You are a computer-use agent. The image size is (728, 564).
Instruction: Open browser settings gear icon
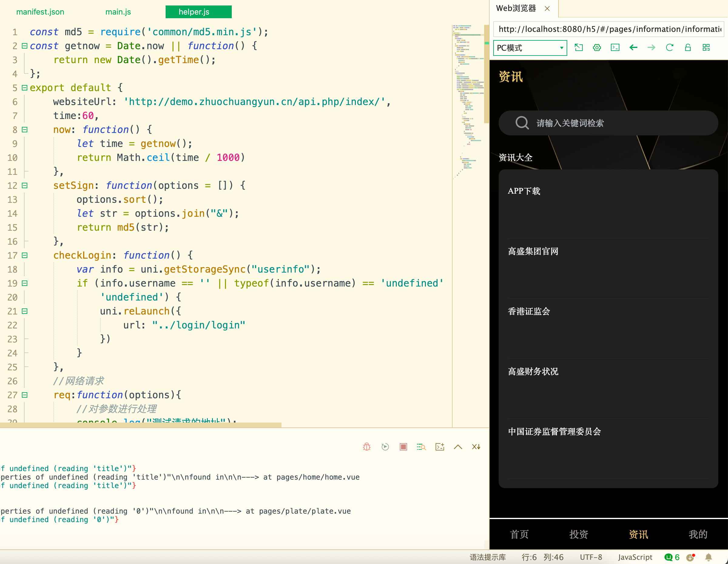pyautogui.click(x=597, y=48)
